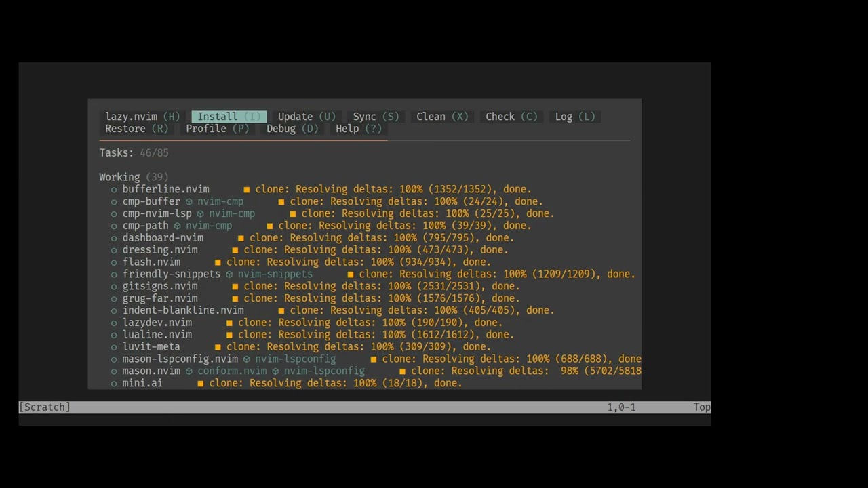The image size is (868, 488).
Task: Open the Profile (P) view
Action: tap(218, 129)
